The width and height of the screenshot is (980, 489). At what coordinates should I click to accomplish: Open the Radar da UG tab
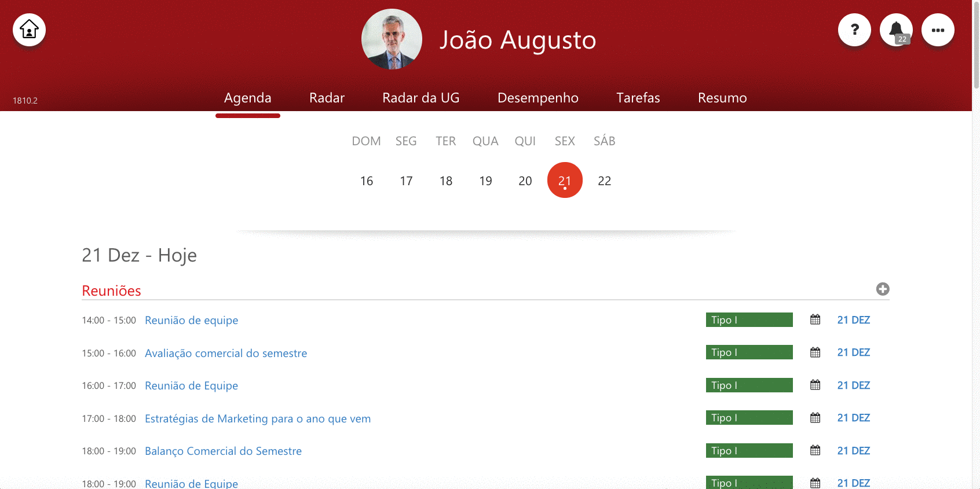point(421,98)
